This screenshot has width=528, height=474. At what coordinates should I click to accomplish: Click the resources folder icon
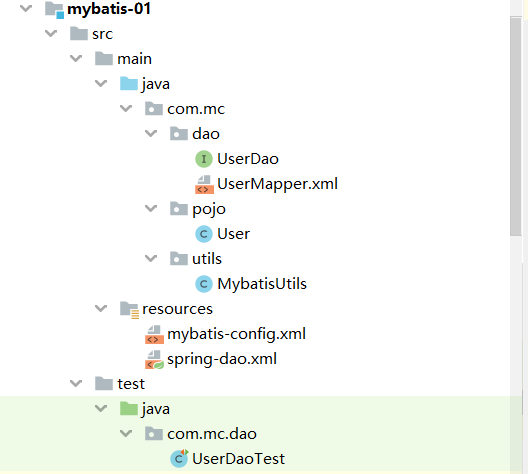(129, 309)
